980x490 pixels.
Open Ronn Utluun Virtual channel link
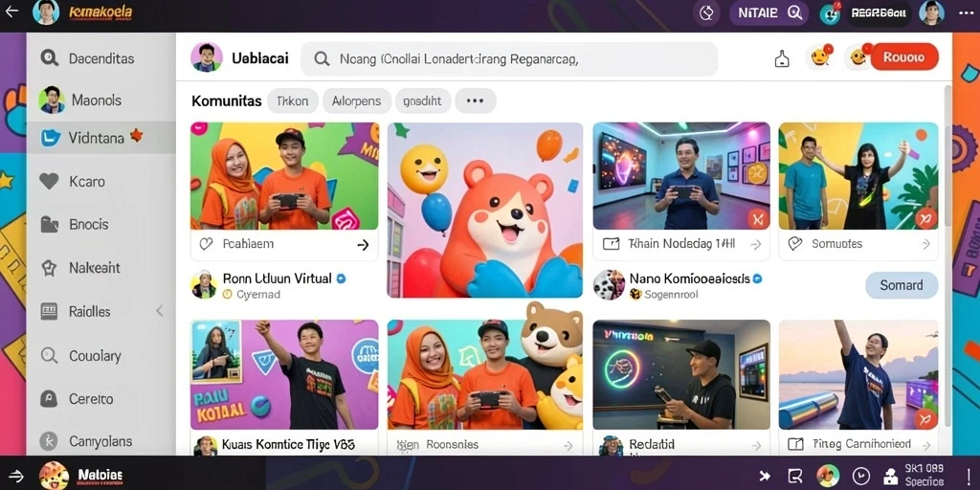277,278
